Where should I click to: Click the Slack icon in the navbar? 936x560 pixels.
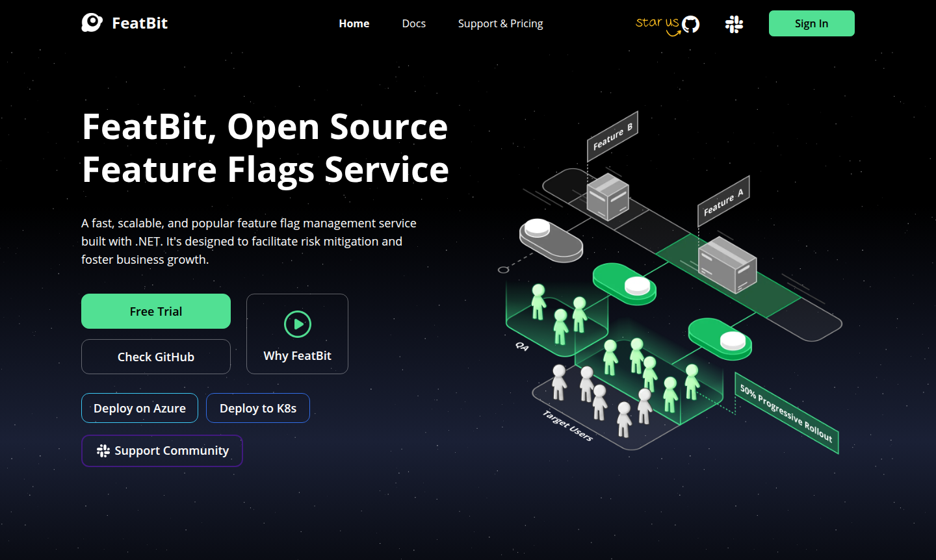pos(734,25)
